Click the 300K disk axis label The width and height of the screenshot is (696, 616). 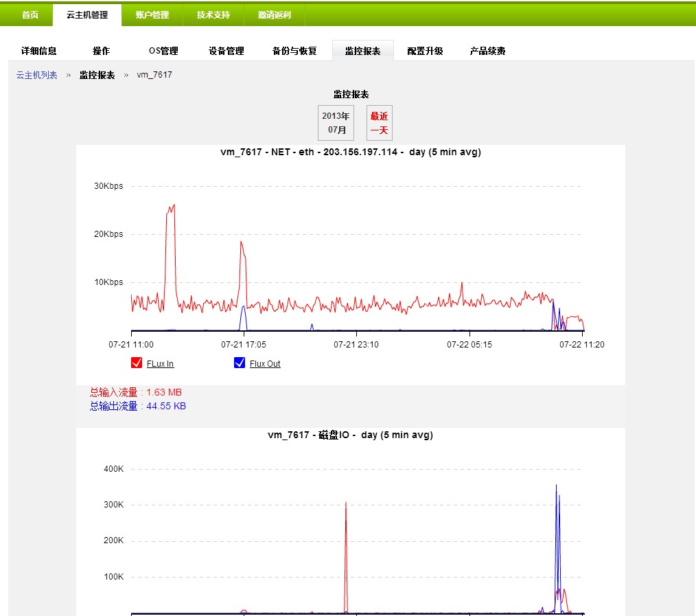tap(114, 505)
